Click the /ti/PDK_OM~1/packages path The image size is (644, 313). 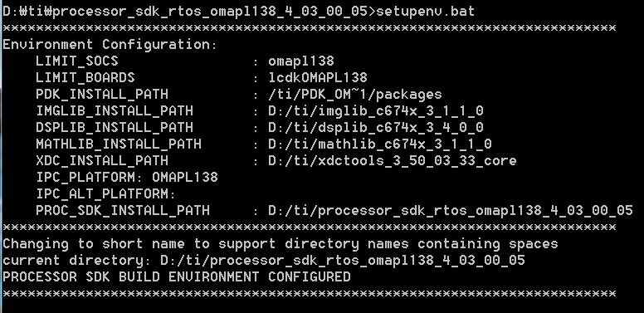355,95
